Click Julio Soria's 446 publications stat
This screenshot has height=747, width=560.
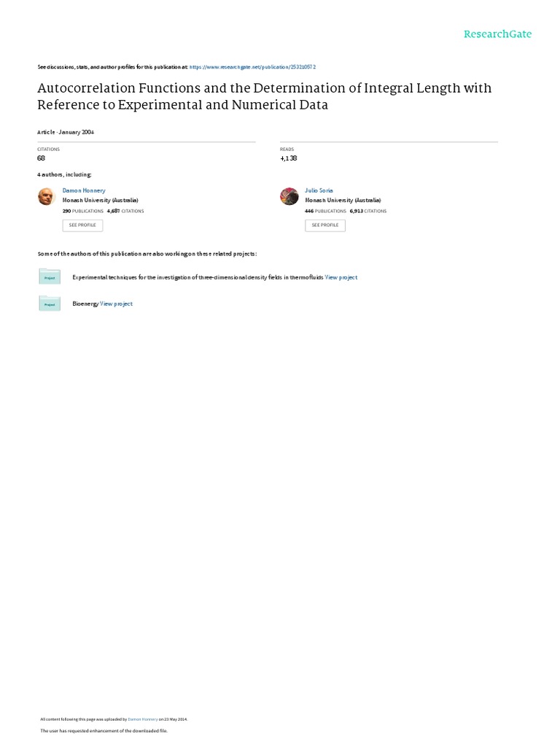(325, 211)
